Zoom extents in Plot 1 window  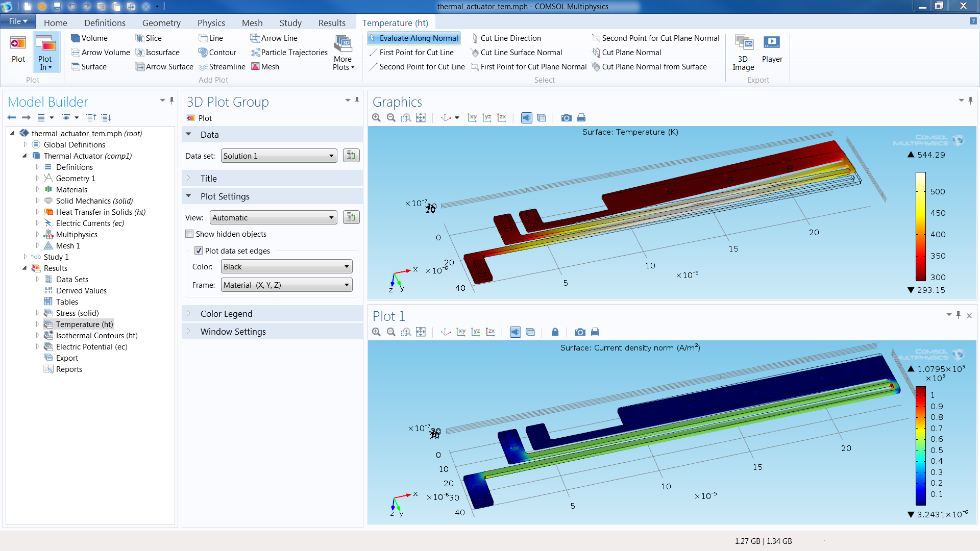[x=421, y=332]
